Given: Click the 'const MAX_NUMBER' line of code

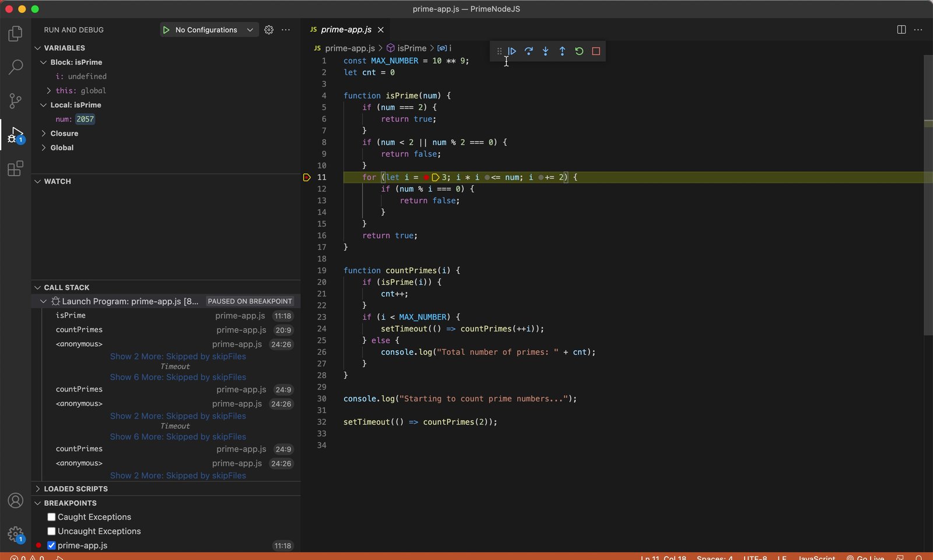Looking at the screenshot, I should point(406,61).
